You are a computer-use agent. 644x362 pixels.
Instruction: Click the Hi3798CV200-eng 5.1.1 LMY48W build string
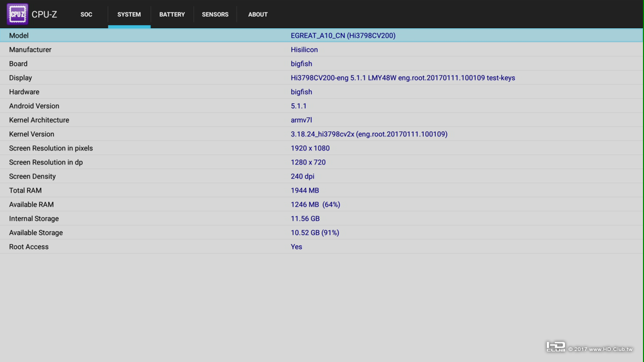coord(403,78)
